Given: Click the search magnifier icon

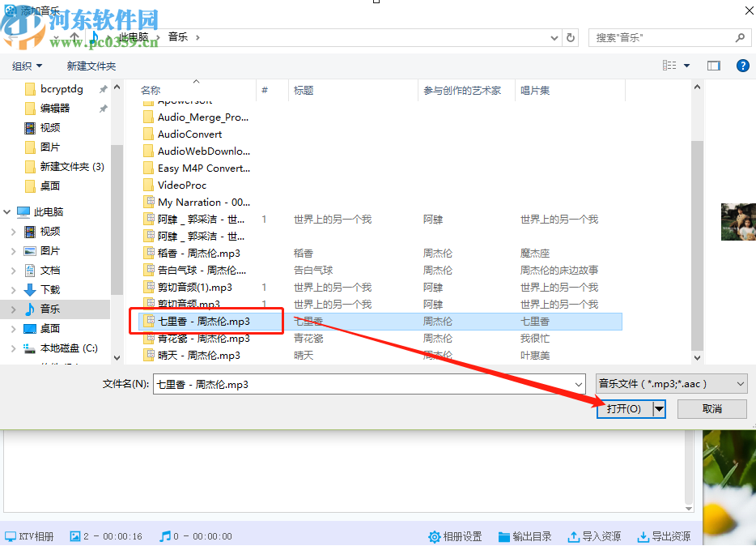Looking at the screenshot, I should tap(740, 37).
